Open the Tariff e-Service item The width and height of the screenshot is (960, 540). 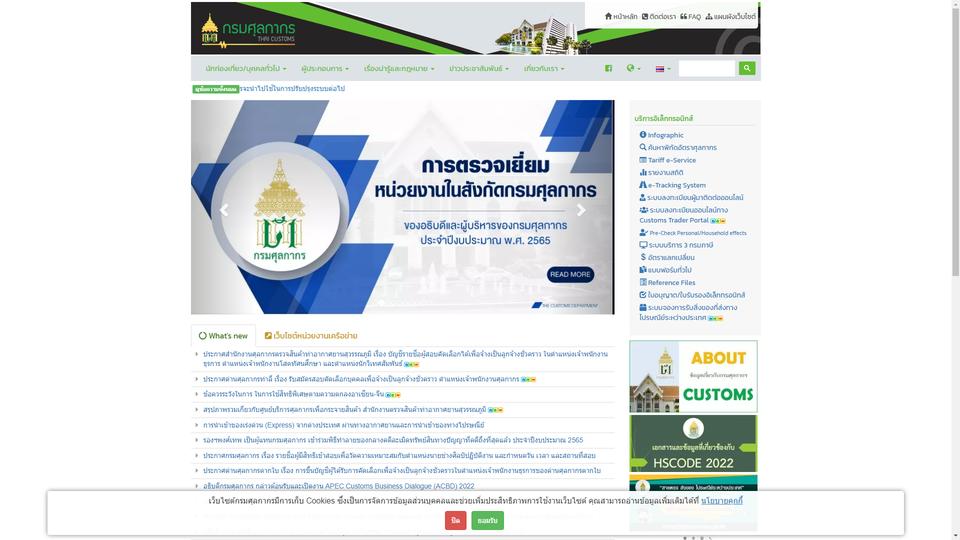coord(667,160)
